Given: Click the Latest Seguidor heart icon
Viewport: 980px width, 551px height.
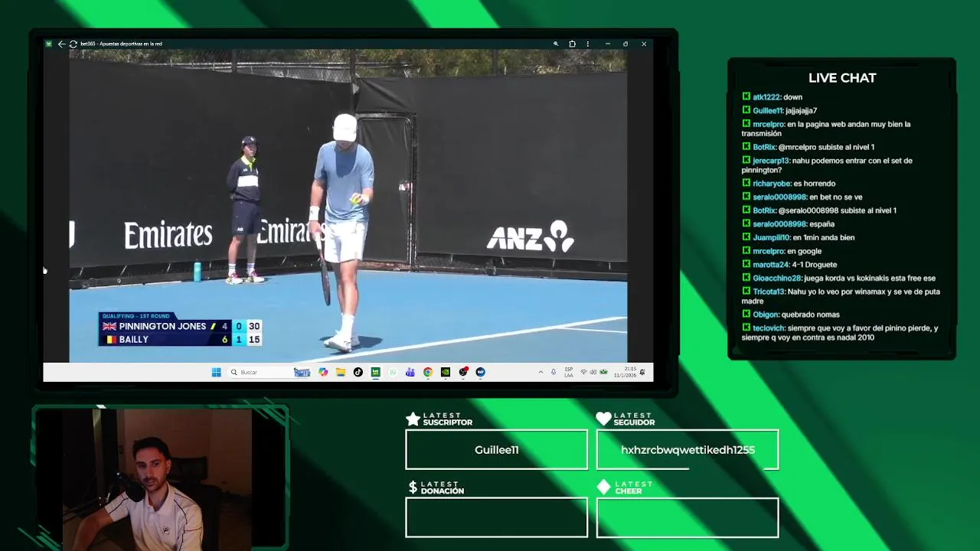Looking at the screenshot, I should coord(603,419).
